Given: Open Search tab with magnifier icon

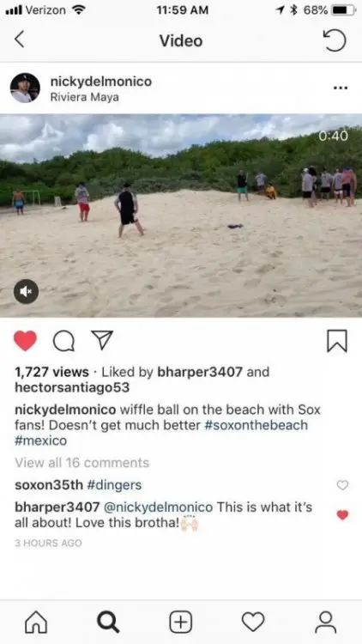Looking at the screenshot, I should click(108, 622).
